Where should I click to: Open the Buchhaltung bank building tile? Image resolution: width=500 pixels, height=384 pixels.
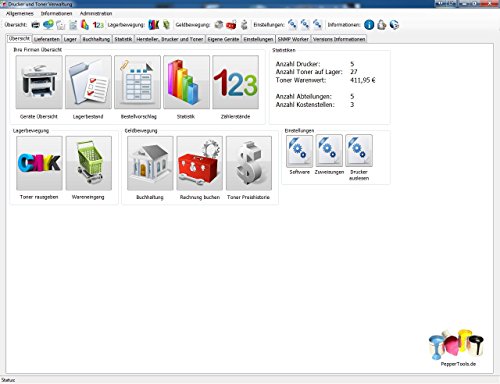[150, 163]
